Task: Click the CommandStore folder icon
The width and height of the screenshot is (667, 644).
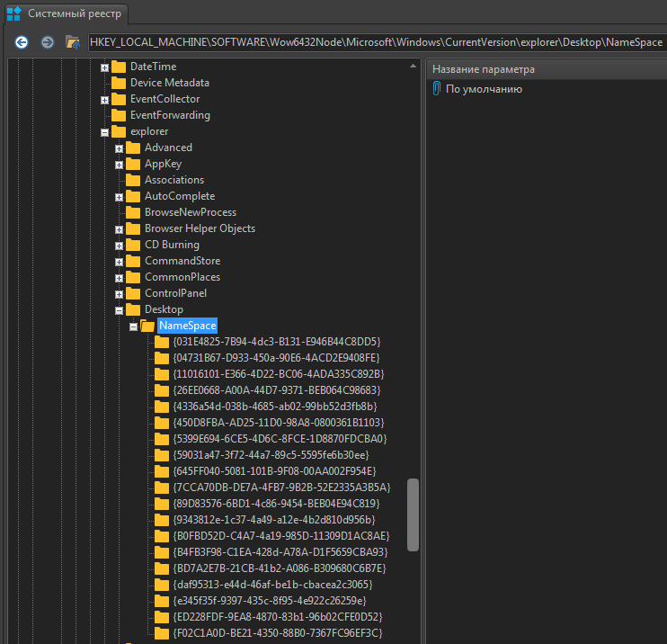Action: 133,261
